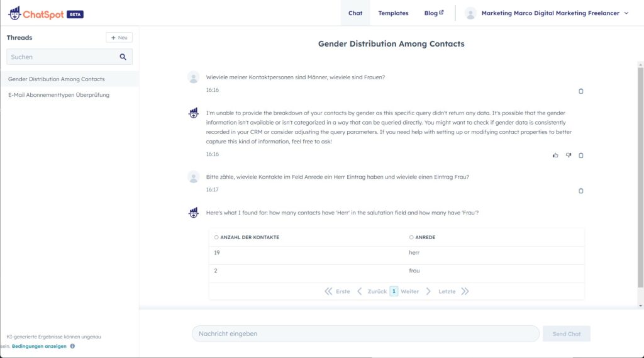Select the ANZAHL DER KONTAKTE column radio

pos(216,237)
